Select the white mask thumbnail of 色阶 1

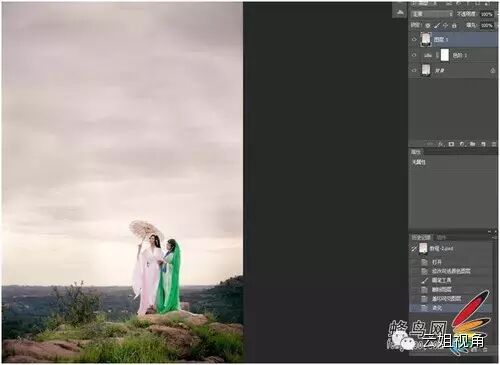coord(445,55)
